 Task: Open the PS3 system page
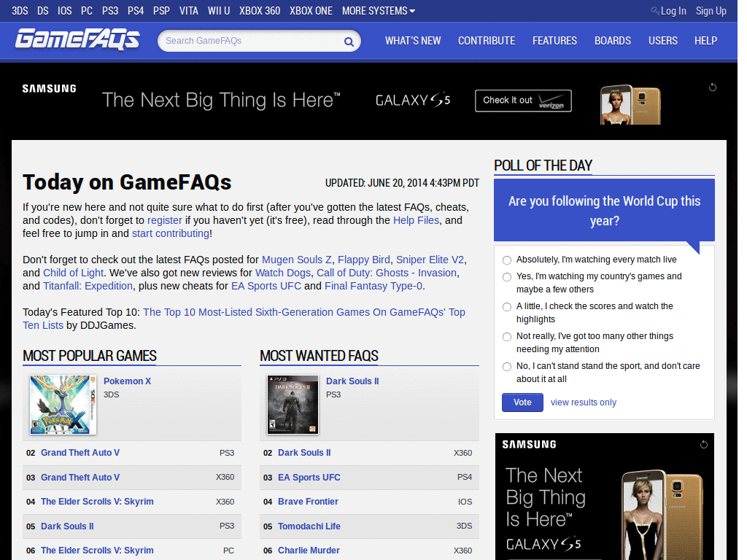tap(110, 10)
